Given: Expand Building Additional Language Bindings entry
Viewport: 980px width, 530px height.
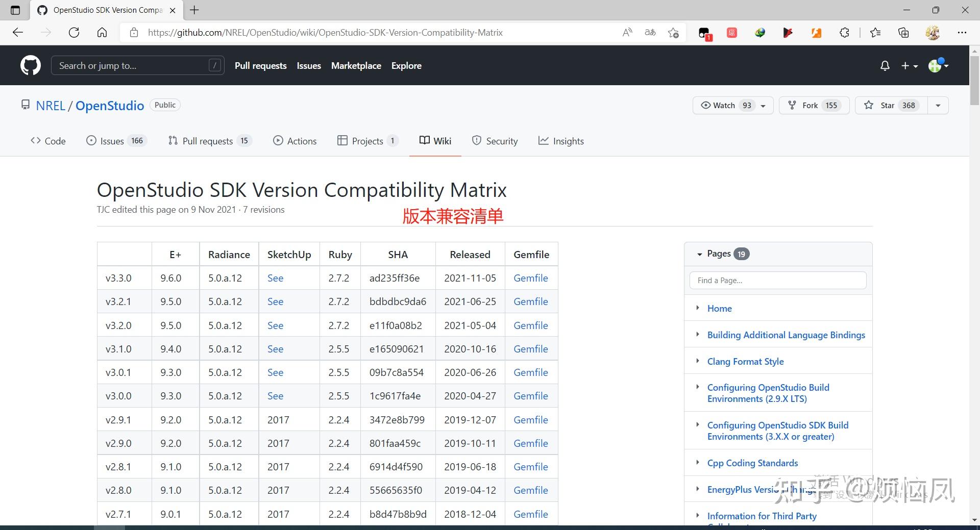Looking at the screenshot, I should 698,334.
